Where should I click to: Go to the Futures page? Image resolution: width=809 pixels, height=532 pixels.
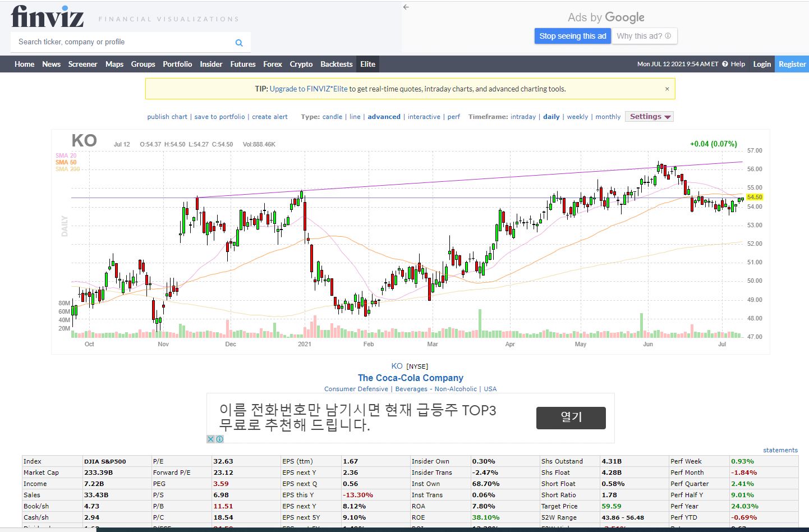click(x=243, y=64)
